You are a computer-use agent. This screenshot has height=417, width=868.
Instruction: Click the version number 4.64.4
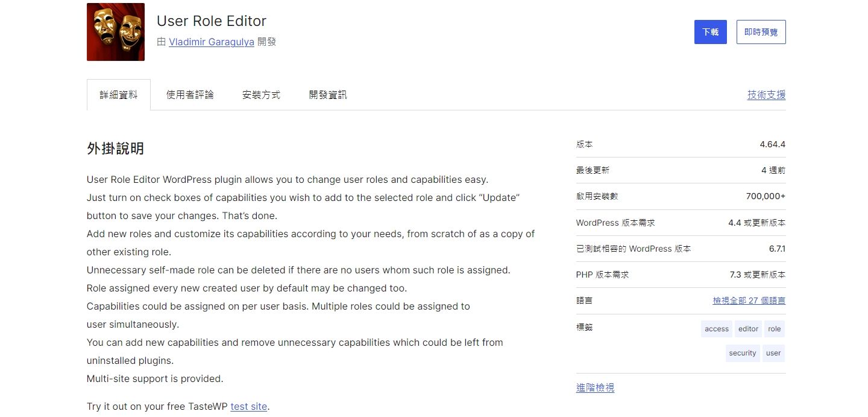(x=772, y=145)
